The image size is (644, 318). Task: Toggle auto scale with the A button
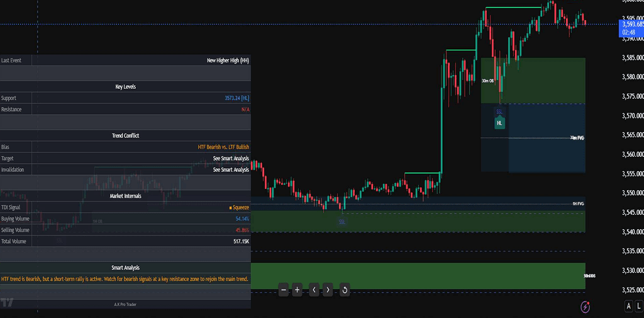tap(628, 306)
